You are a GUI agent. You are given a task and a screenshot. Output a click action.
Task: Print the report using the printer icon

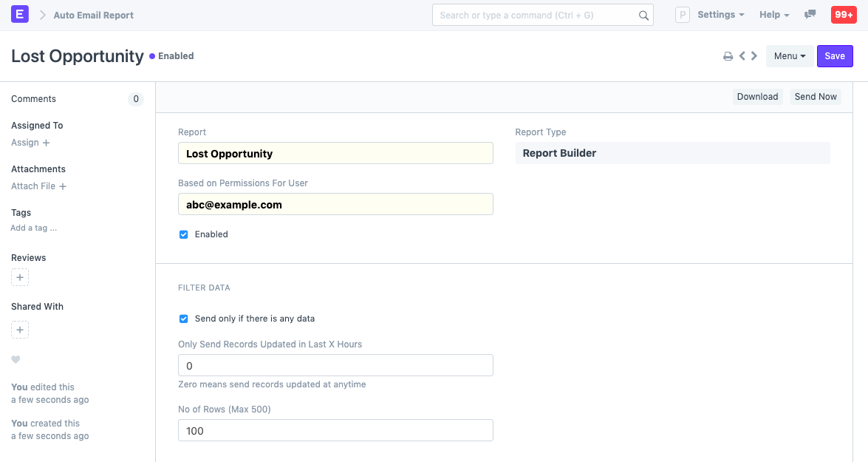(x=728, y=55)
